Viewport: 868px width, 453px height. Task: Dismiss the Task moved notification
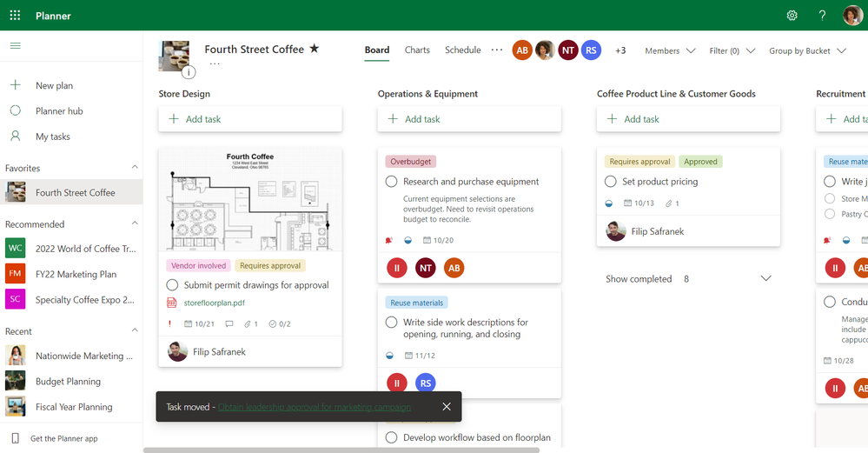pos(447,406)
